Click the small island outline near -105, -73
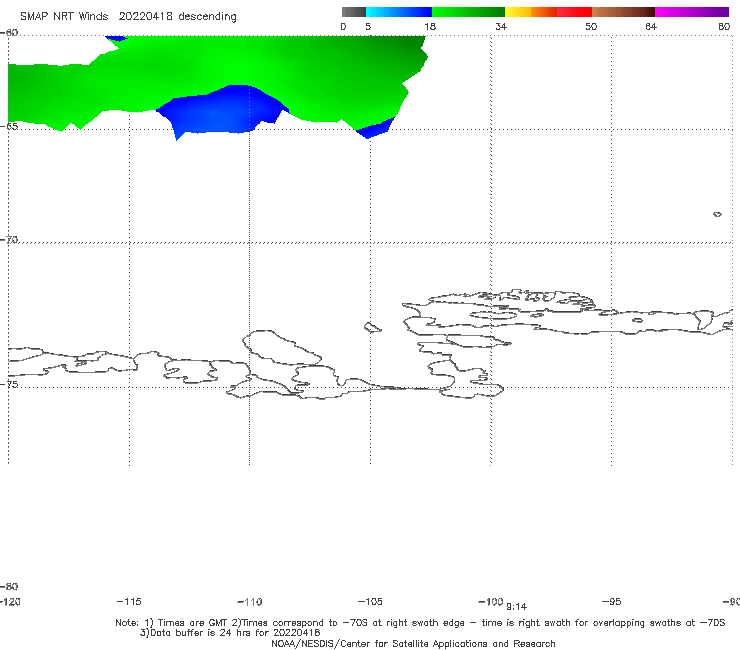The height and width of the screenshot is (650, 740). coord(372,327)
